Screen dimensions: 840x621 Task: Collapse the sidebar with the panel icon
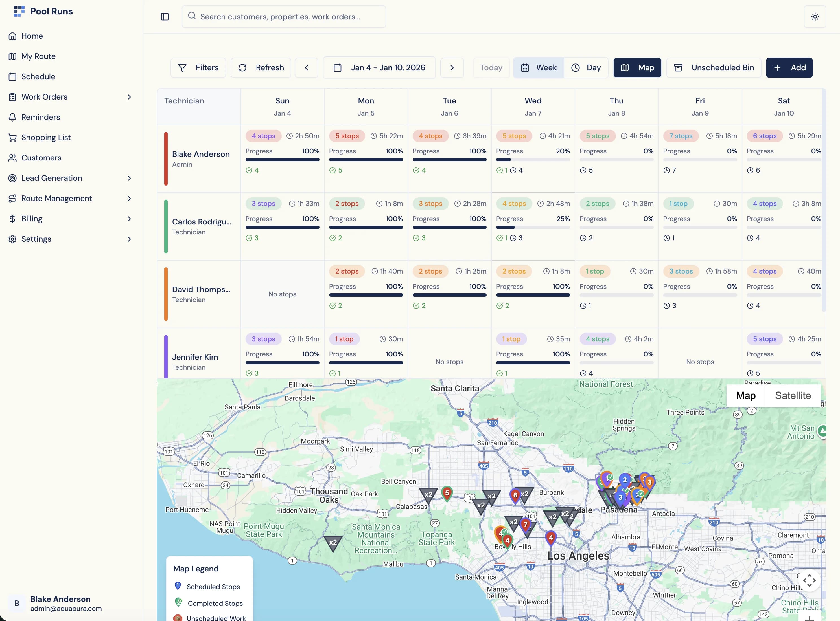(x=164, y=17)
